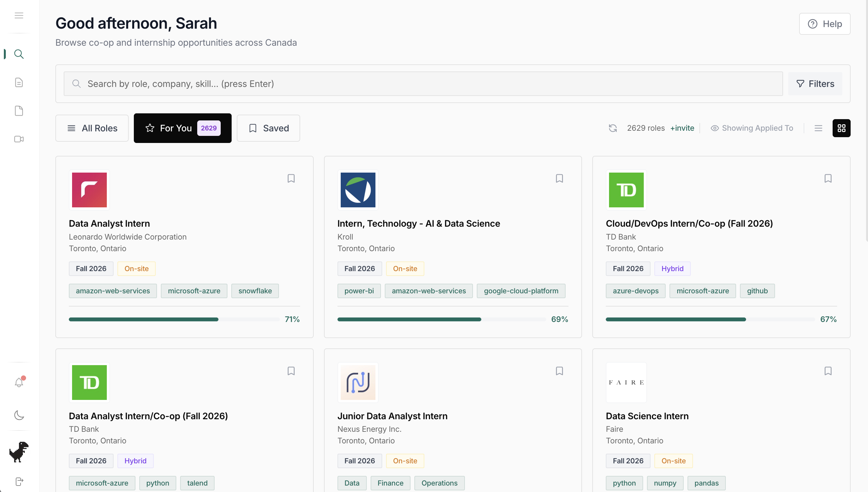Viewport: 868px width, 492px height.
Task: Open Intern, Technology - AI & Data Science title
Action: coord(419,223)
